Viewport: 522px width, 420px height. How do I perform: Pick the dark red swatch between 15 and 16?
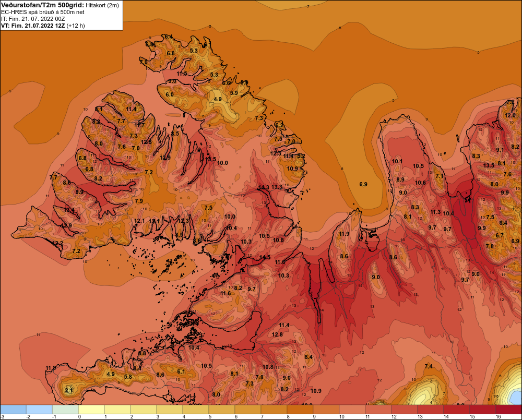click(483, 409)
